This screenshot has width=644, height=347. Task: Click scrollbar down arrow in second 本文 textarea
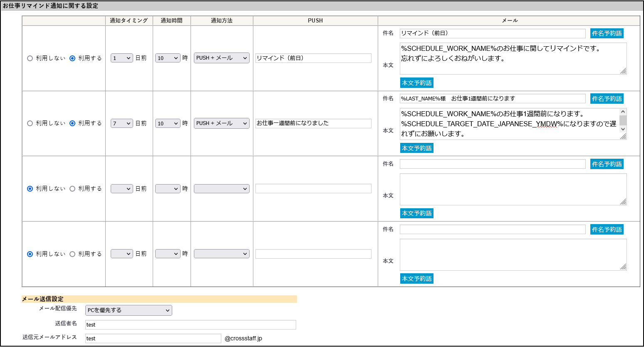click(x=623, y=129)
